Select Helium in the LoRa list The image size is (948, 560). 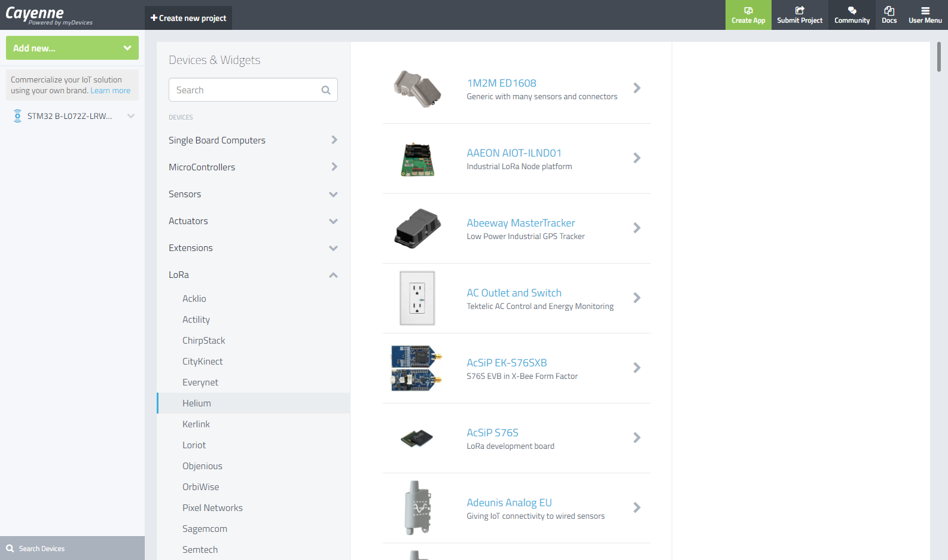[x=197, y=403]
